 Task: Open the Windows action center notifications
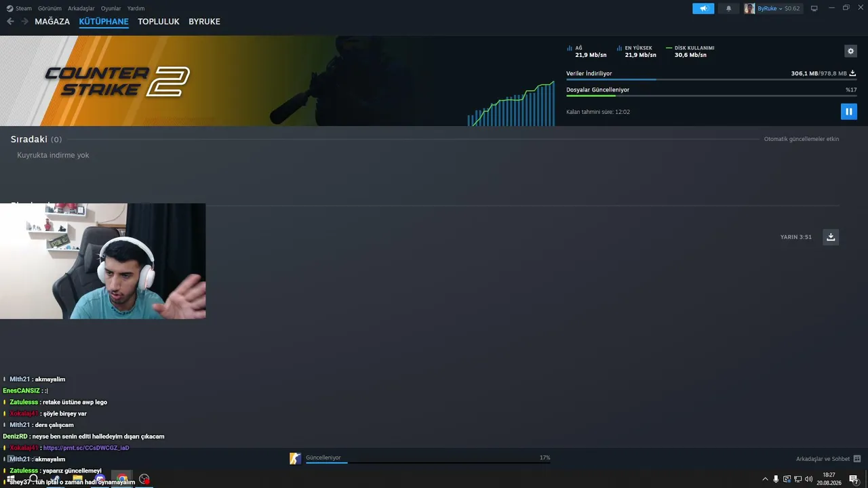pyautogui.click(x=854, y=480)
